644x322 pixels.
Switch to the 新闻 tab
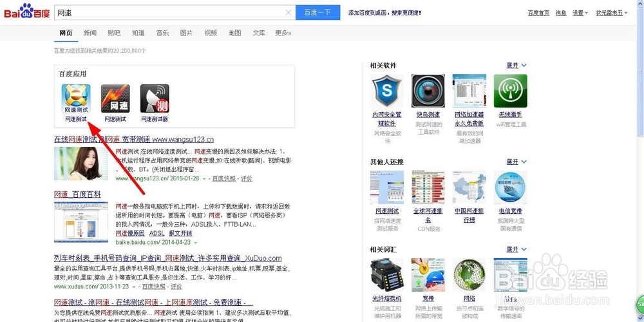click(x=90, y=33)
